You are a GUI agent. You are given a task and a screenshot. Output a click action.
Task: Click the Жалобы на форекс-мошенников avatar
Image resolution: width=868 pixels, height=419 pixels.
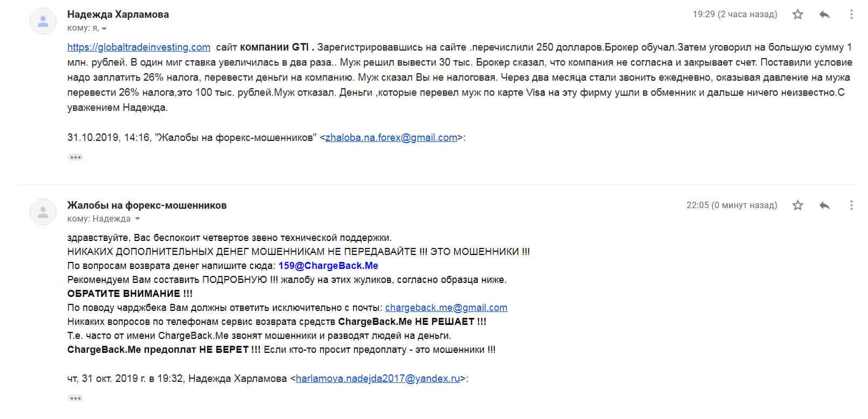(43, 212)
